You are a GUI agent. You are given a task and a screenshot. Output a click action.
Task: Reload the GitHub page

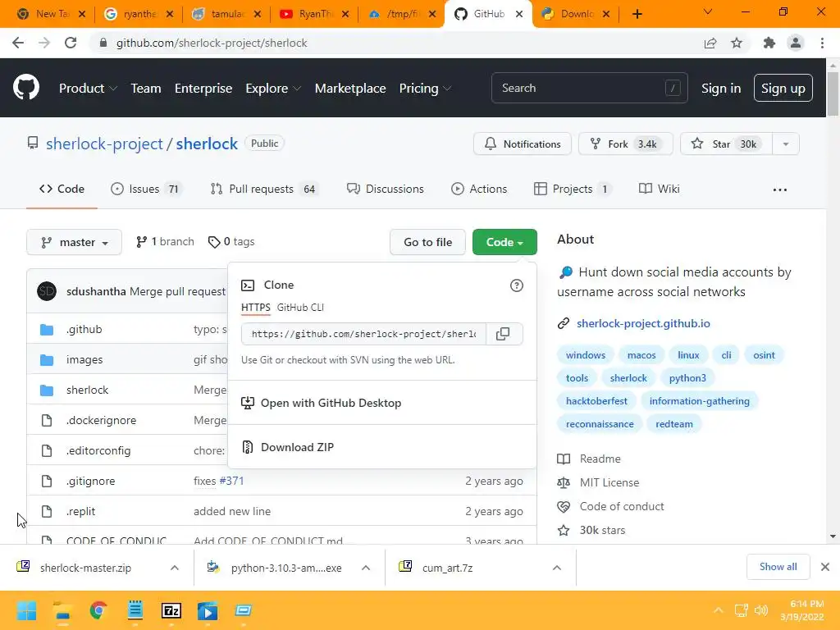[x=71, y=43]
